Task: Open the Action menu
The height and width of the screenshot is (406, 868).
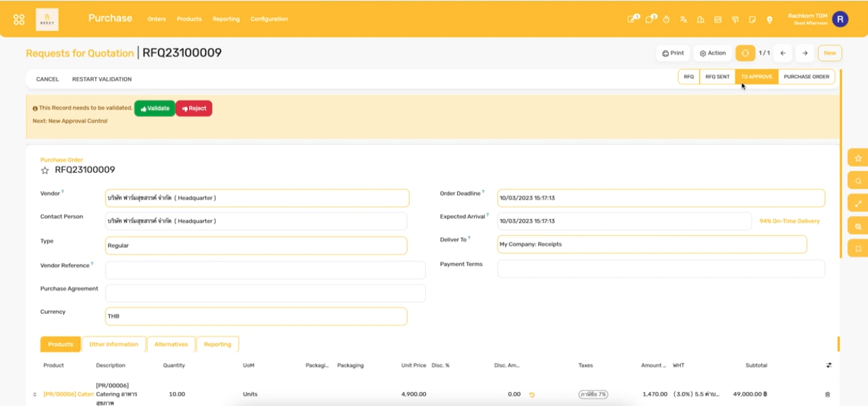Action: (712, 53)
